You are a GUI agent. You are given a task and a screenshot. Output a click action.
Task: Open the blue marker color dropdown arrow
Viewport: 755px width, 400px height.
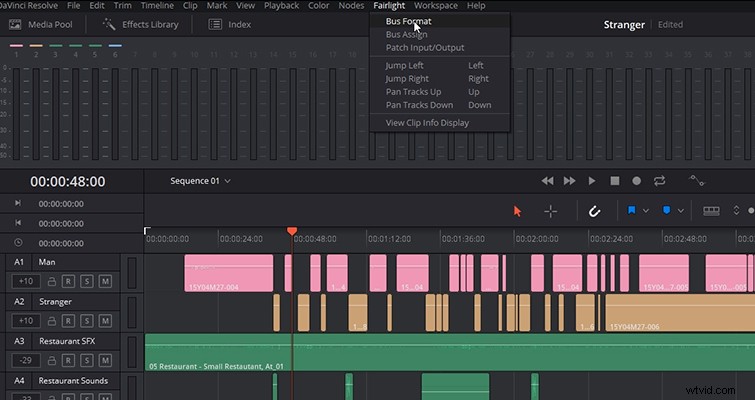click(681, 211)
